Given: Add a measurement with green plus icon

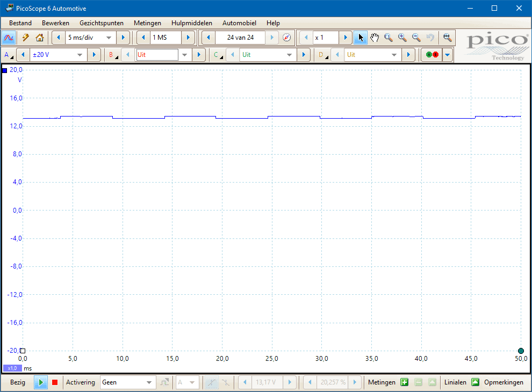Looking at the screenshot, I should [x=405, y=382].
